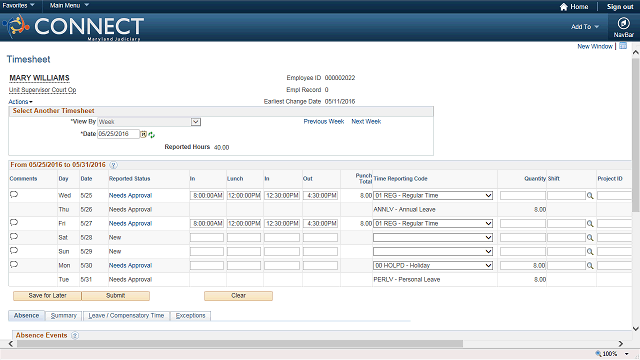Open the date calendar picker icon
Viewport: 640px width, 360px height.
tap(144, 134)
